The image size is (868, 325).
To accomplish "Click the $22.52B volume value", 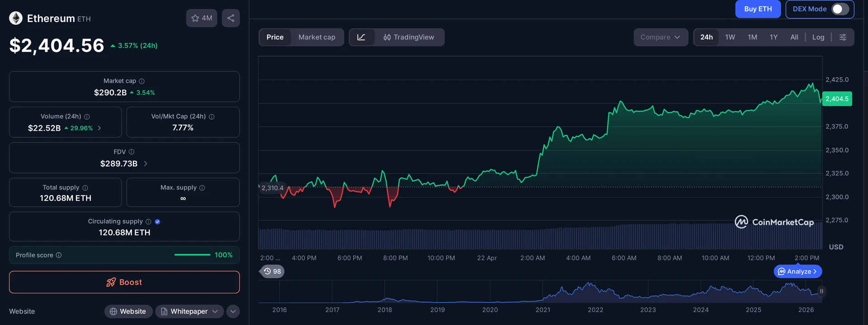I will pyautogui.click(x=44, y=128).
